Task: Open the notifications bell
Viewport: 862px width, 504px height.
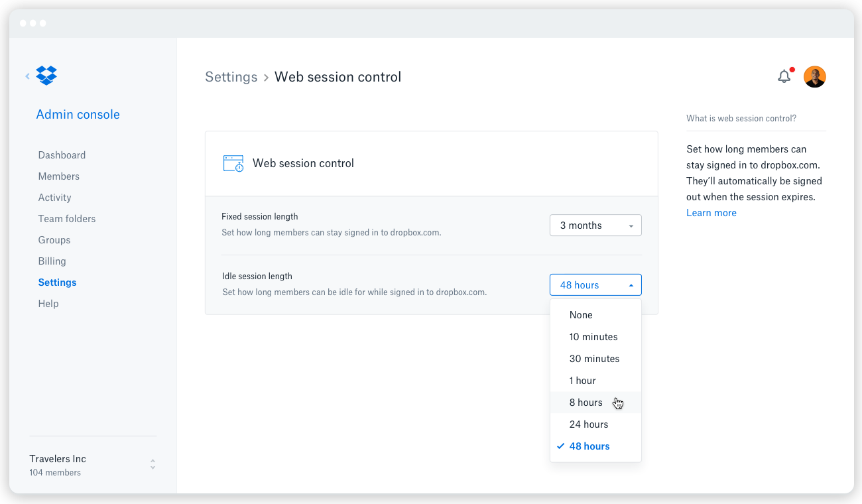Action: [x=784, y=77]
